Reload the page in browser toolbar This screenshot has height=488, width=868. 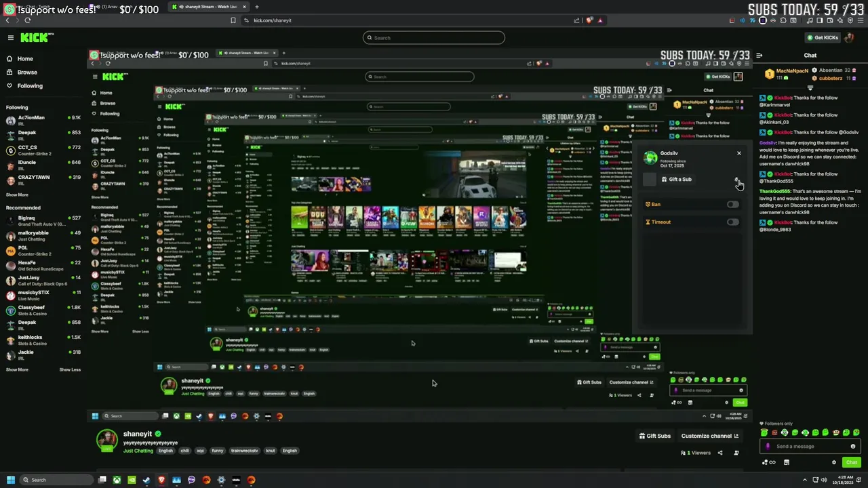27,20
